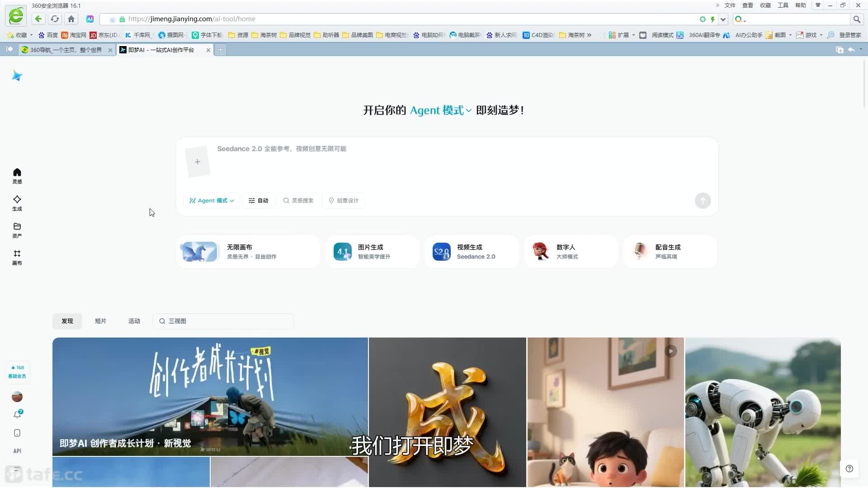Open the 查看 menu

click(748, 5)
